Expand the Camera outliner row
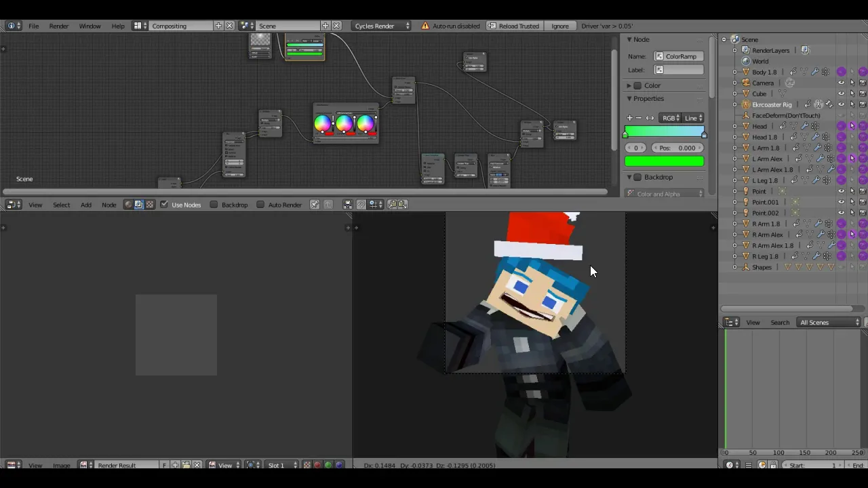 point(734,83)
